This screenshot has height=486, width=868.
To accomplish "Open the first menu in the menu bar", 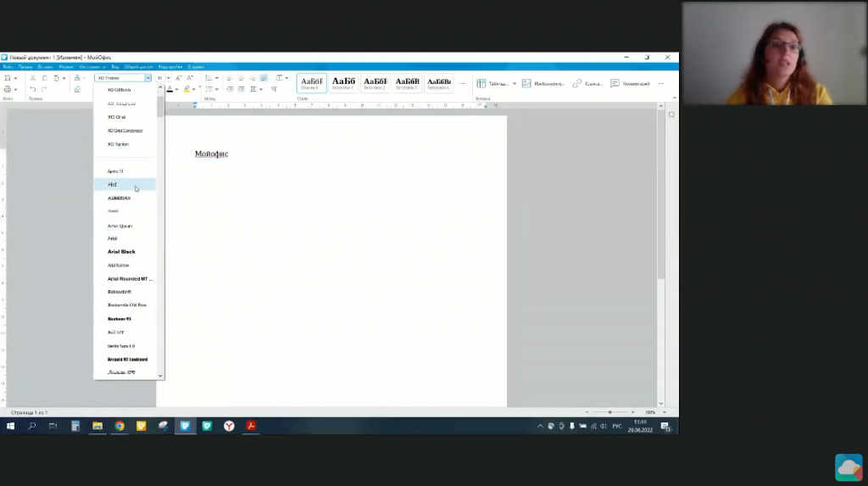I will [8, 67].
